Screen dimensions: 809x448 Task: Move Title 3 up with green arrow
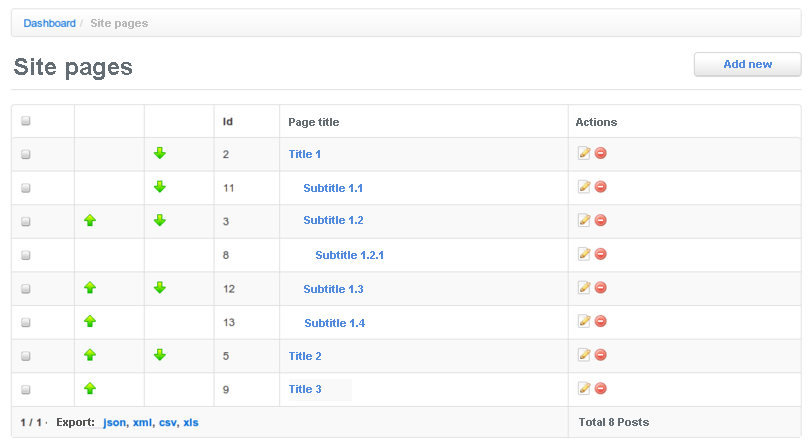pyautogui.click(x=90, y=388)
